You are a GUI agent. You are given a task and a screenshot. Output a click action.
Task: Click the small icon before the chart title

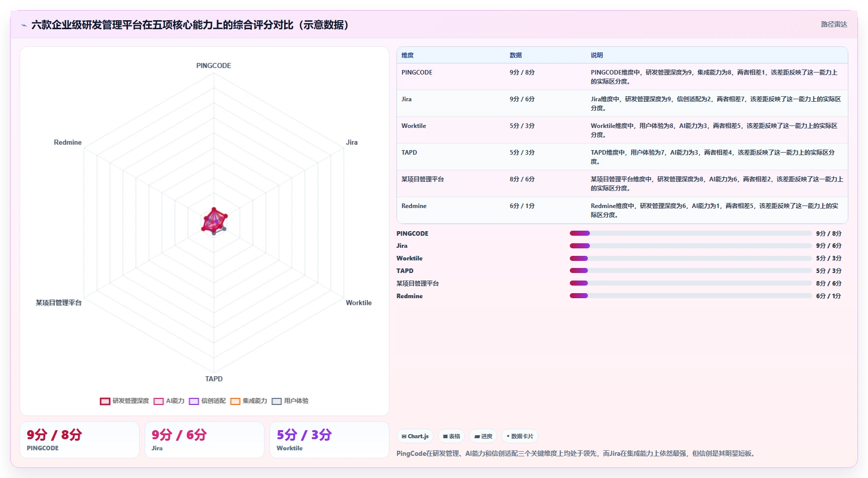point(24,25)
